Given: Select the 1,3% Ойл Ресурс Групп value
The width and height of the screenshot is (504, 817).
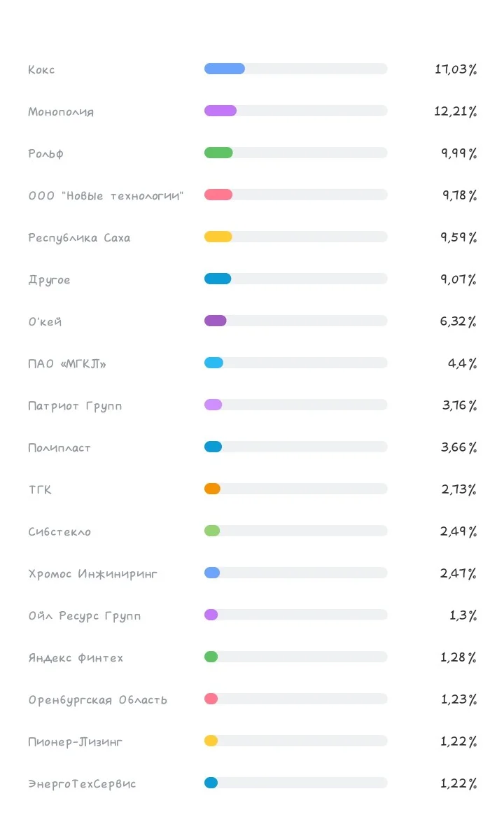Looking at the screenshot, I should pos(463,615).
